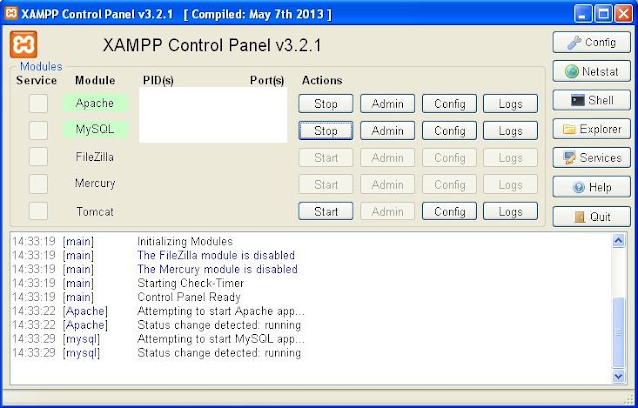Click log line 'Attempting to start Apache app...'
This screenshot has width=638, height=408.
click(x=221, y=311)
